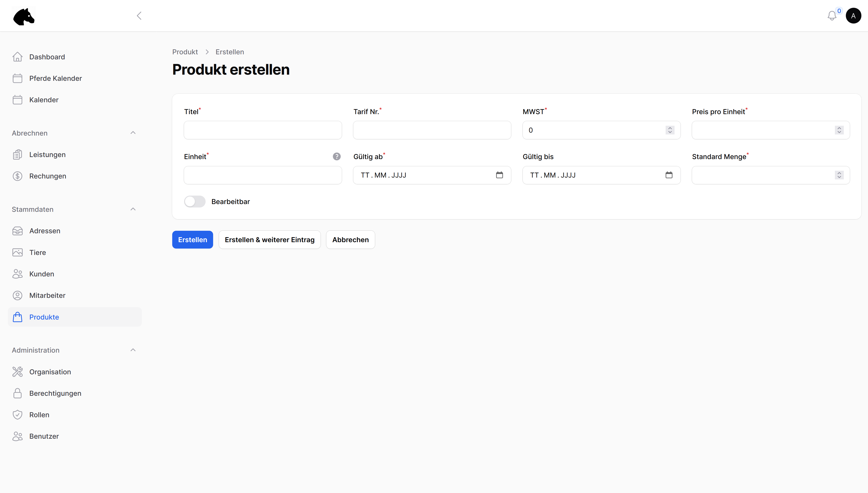The width and height of the screenshot is (868, 493).
Task: Click the Preis pro Einheit stepper arrows
Action: (x=839, y=130)
